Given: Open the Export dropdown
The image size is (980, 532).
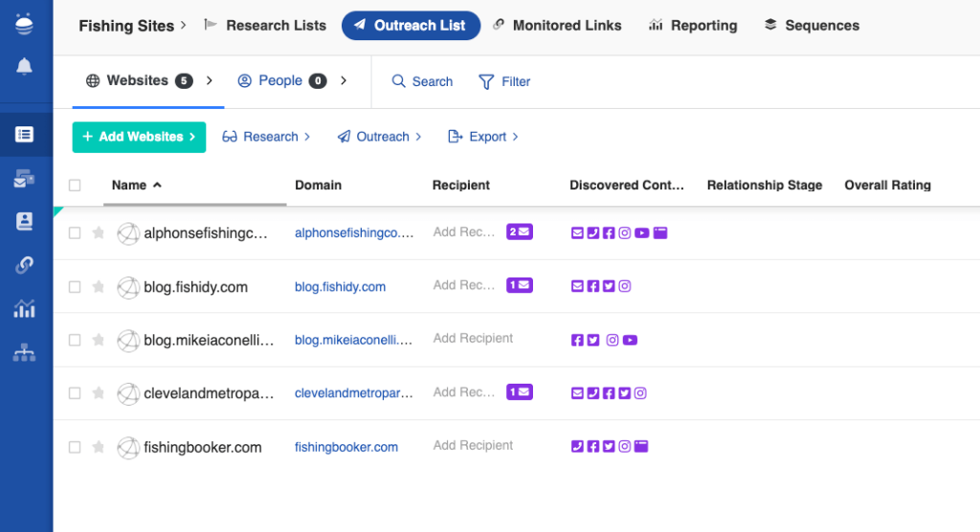Looking at the screenshot, I should point(483,137).
